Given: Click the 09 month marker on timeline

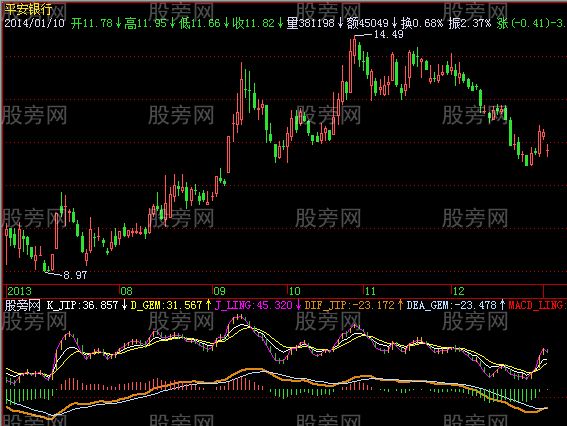Looking at the screenshot, I should click(x=219, y=291).
